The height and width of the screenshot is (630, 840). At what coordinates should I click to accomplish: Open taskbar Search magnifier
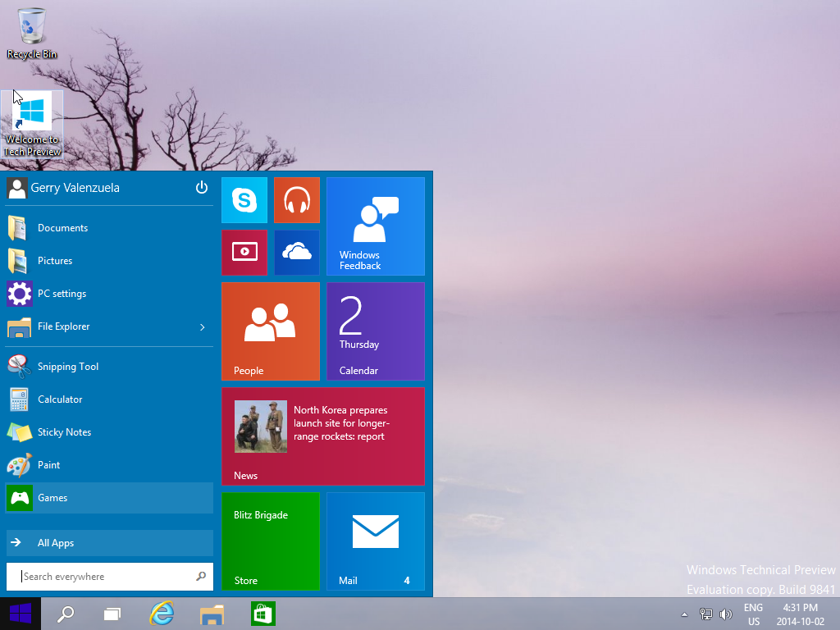(x=66, y=614)
